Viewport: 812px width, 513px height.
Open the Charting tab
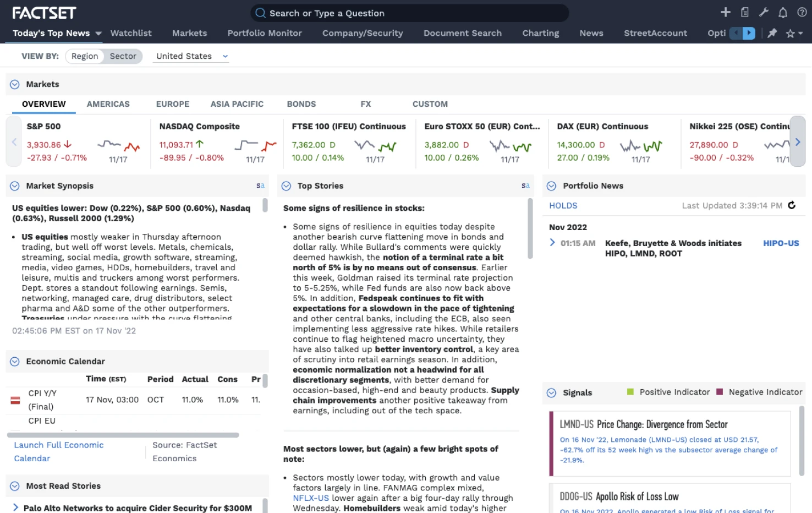coord(541,33)
